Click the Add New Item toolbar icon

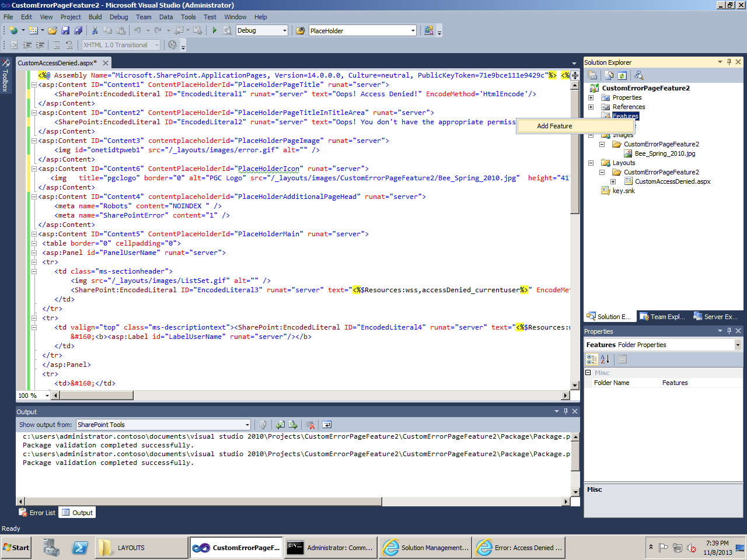pos(33,30)
